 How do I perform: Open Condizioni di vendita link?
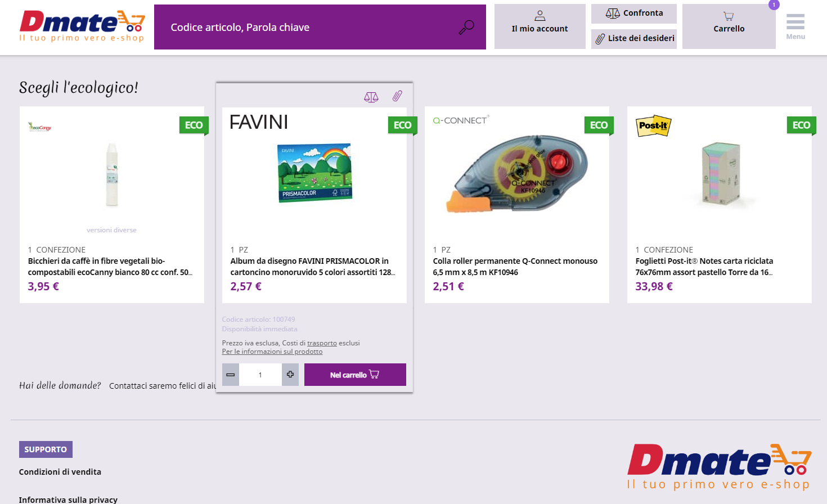coord(60,472)
